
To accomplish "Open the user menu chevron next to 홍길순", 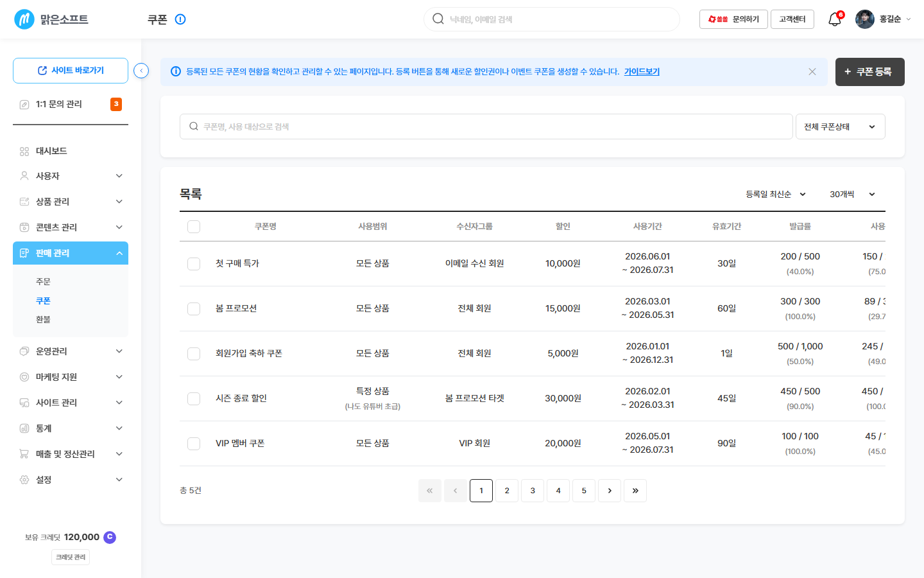I will tap(909, 19).
